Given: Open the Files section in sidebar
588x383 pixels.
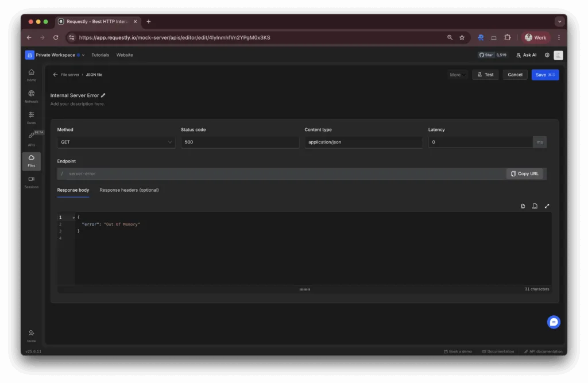Looking at the screenshot, I should point(32,161).
